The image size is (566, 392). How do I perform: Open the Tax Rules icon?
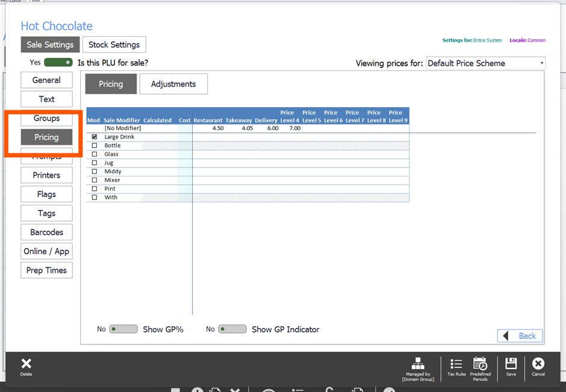[456, 364]
